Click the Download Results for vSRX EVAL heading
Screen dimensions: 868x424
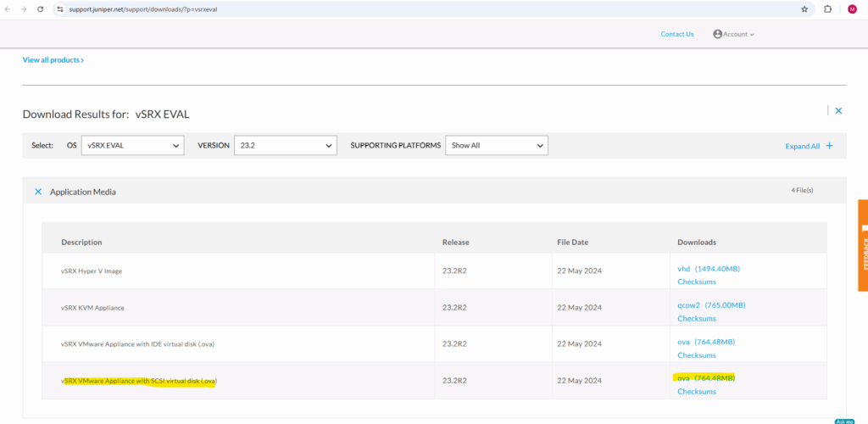(106, 114)
